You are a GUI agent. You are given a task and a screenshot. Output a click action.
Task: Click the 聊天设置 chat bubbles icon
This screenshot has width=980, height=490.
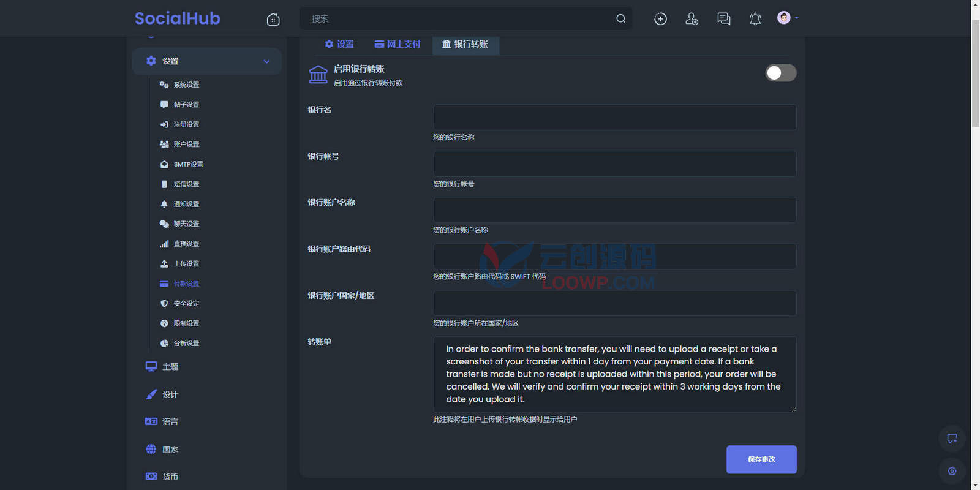(164, 224)
